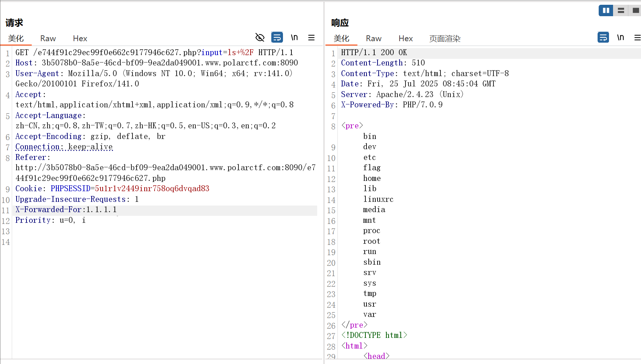Click the 'dev' directory entry in response
Viewport: 641px width, 364px height.
[370, 147]
